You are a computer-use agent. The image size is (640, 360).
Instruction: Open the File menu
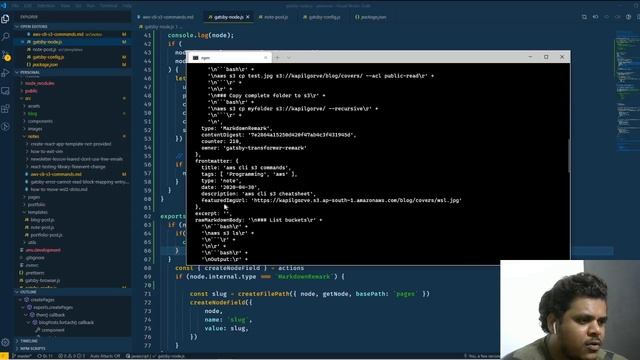[x=15, y=6]
